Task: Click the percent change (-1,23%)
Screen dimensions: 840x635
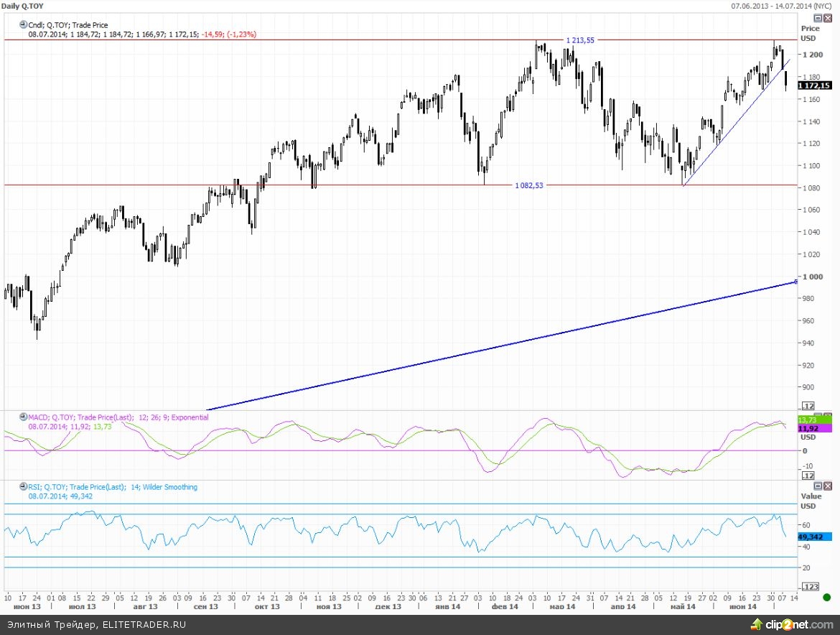Action: pyautogui.click(x=241, y=34)
